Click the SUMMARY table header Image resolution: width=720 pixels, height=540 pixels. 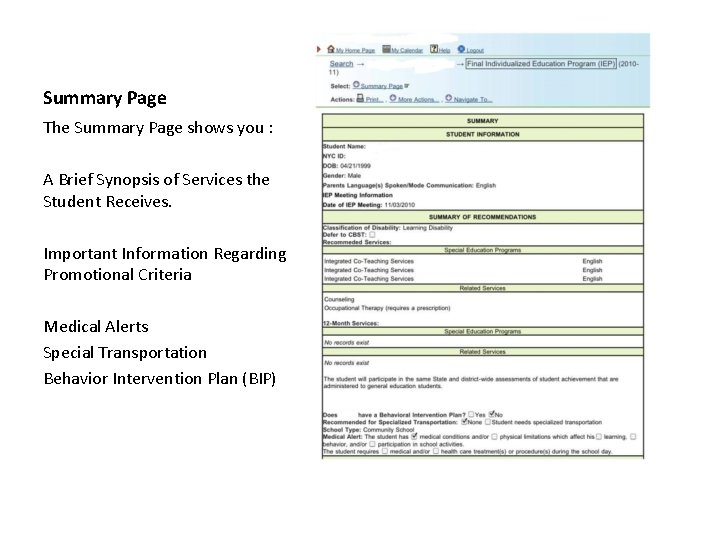tap(483, 121)
